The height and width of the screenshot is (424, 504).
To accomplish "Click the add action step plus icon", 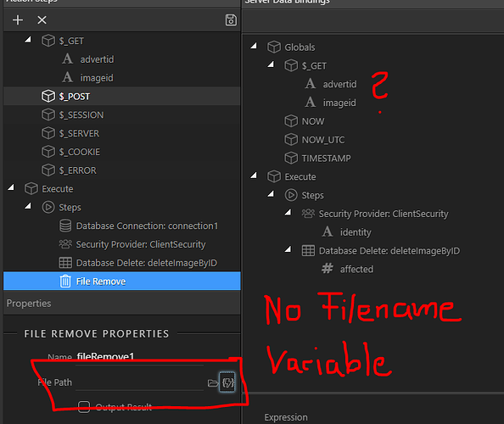I will pyautogui.click(x=18, y=20).
